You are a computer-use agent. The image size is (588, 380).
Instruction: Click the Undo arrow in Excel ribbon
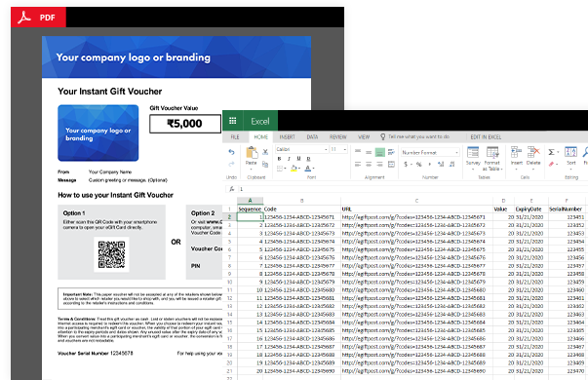[x=231, y=152]
